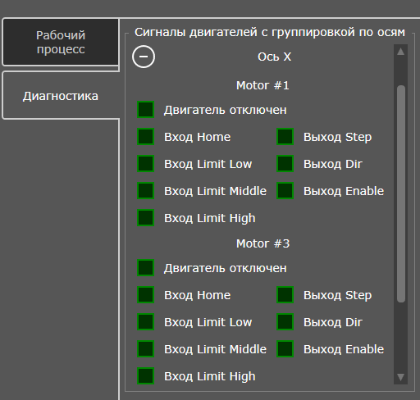
Task: Click Motor #3 Выход Dir label
Action: (x=333, y=322)
